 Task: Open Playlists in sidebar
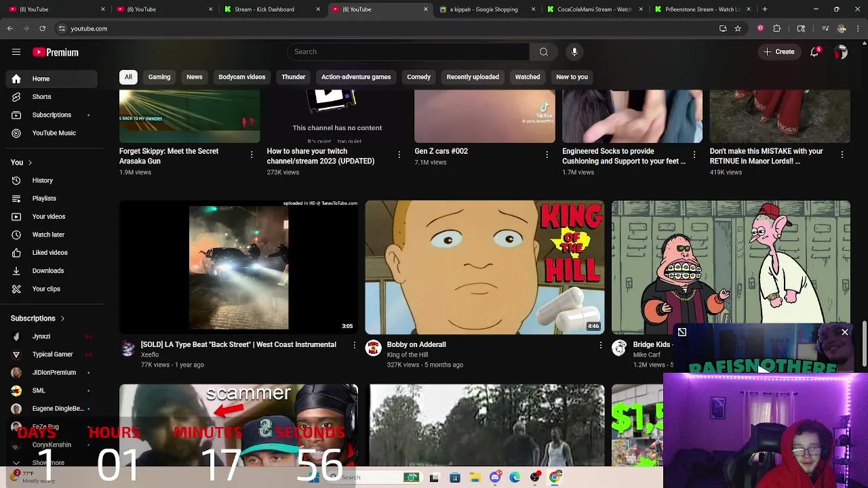click(52, 199)
